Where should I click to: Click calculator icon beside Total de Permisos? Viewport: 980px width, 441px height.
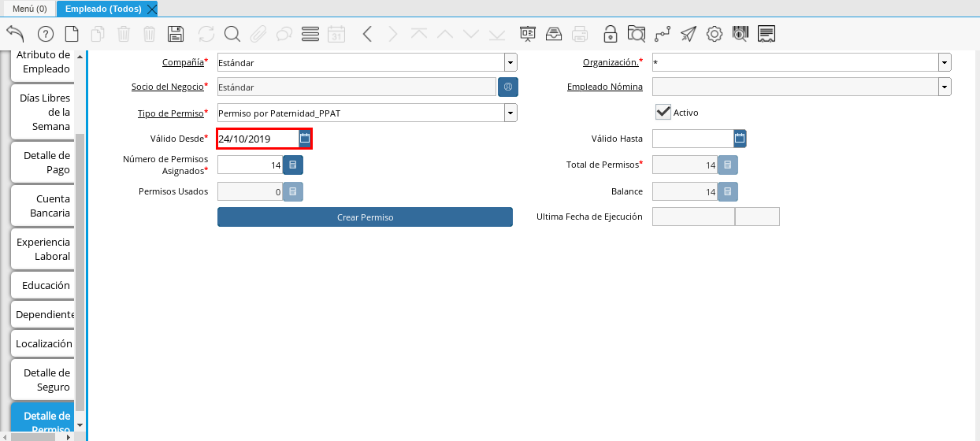728,165
